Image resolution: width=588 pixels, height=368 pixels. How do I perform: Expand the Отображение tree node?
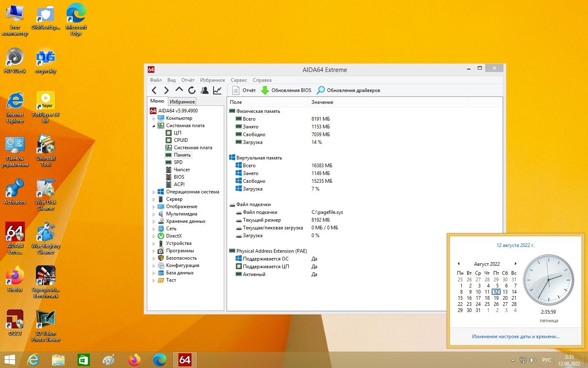154,207
